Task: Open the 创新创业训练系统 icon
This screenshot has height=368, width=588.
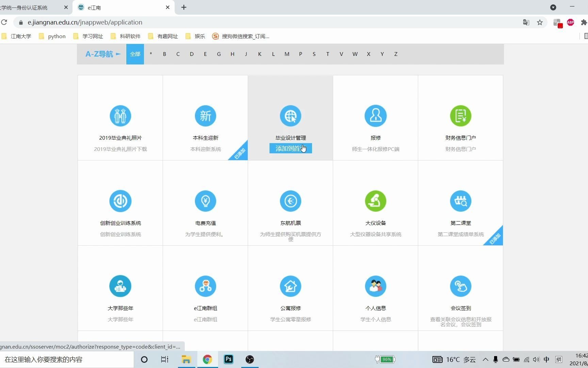Action: pyautogui.click(x=120, y=201)
